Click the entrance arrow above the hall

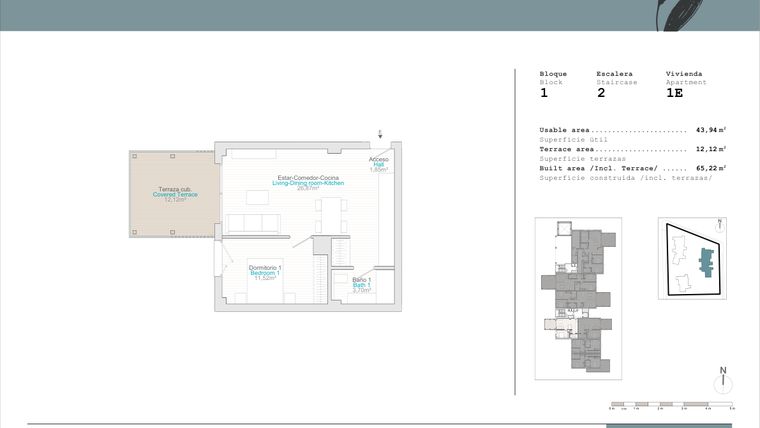pyautogui.click(x=380, y=134)
